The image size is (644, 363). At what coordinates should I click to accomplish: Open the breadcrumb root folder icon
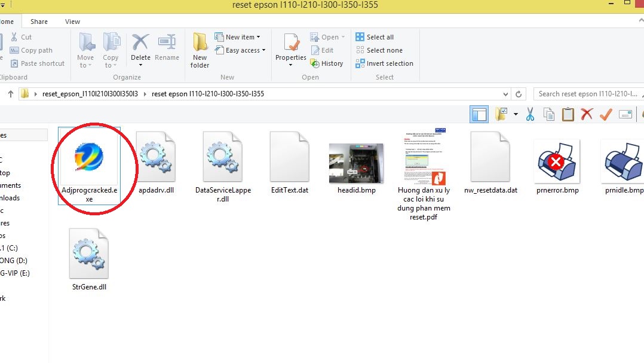[25, 94]
